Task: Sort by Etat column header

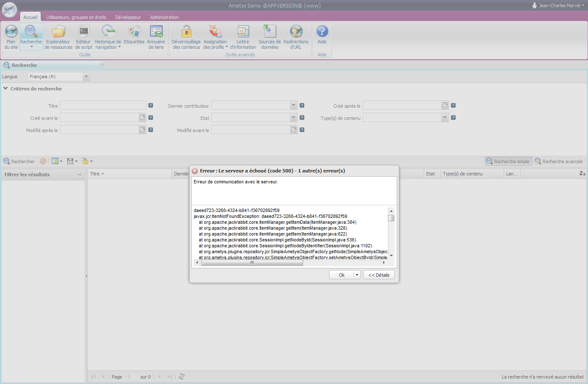Action: (432, 174)
